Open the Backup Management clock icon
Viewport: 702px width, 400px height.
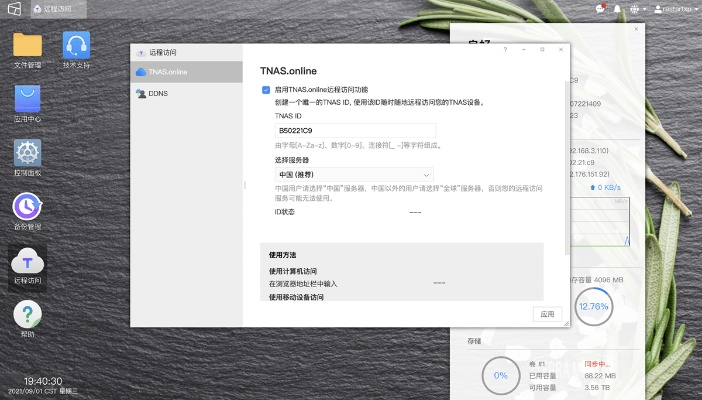[x=27, y=206]
